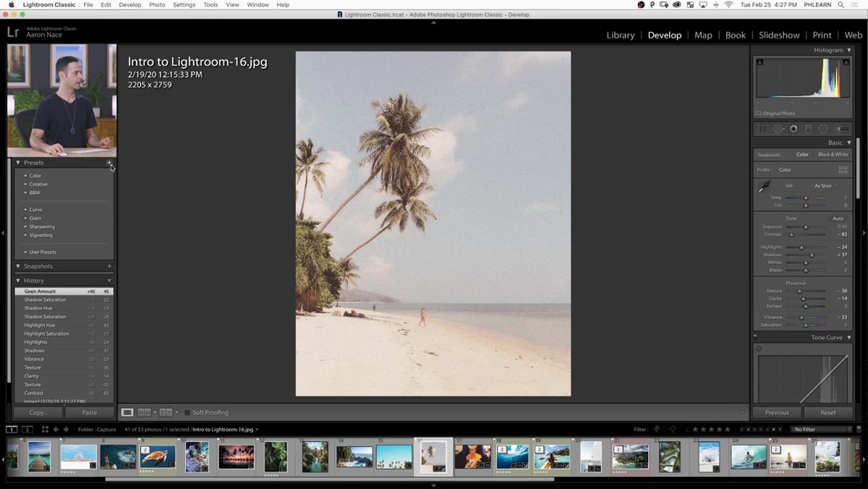
Task: Select the Red Eye Correction tool
Action: [x=793, y=129]
